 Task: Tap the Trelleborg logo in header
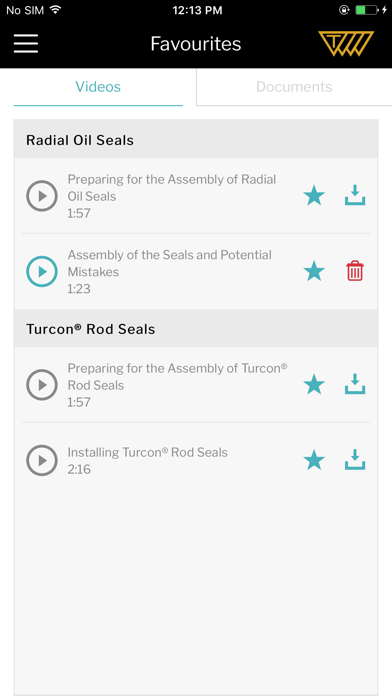coord(346,44)
